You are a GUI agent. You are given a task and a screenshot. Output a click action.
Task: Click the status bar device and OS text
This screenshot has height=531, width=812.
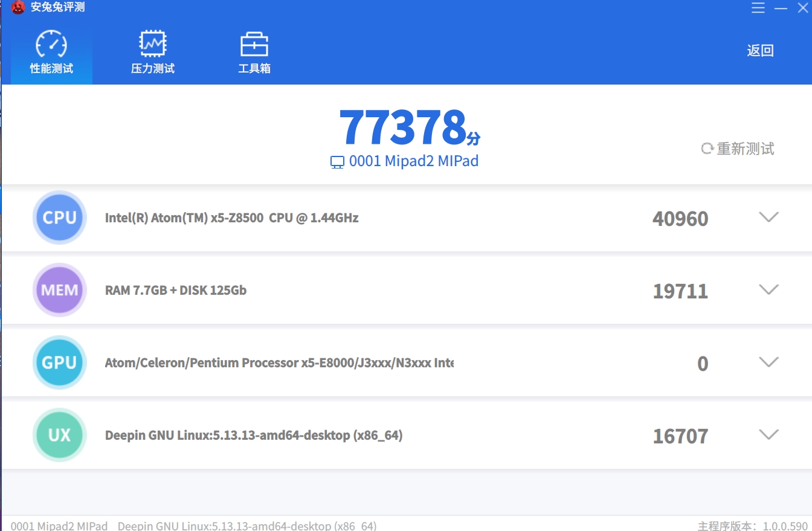point(193,526)
